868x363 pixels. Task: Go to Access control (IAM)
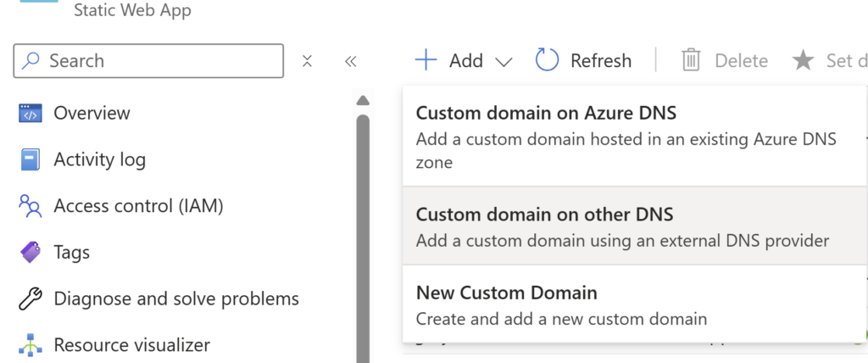138,206
